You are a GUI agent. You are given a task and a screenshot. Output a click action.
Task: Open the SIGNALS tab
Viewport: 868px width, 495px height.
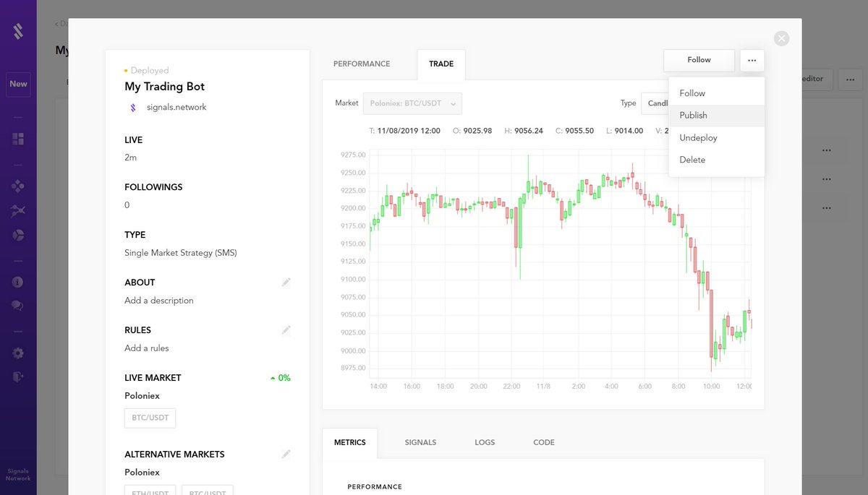pos(420,442)
